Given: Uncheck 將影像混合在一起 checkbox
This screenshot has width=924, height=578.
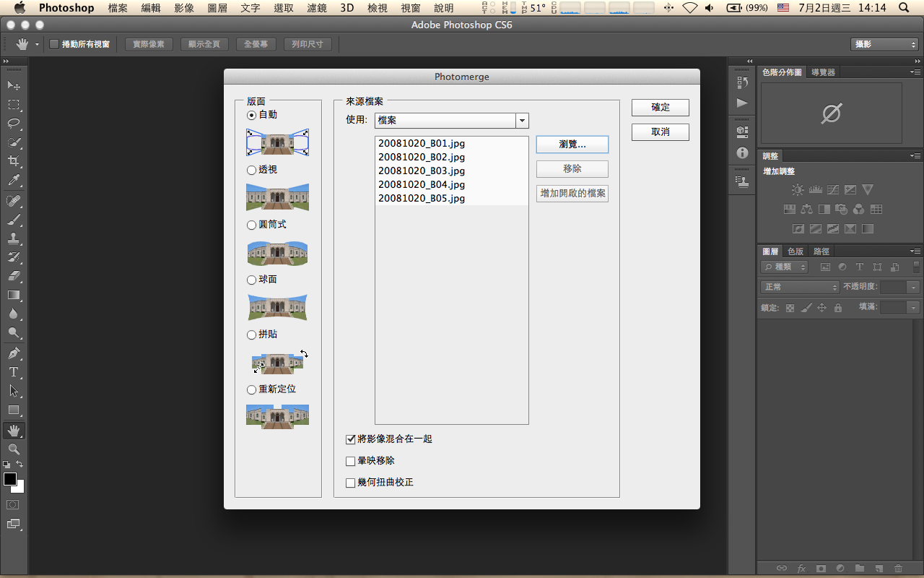Looking at the screenshot, I should [351, 439].
